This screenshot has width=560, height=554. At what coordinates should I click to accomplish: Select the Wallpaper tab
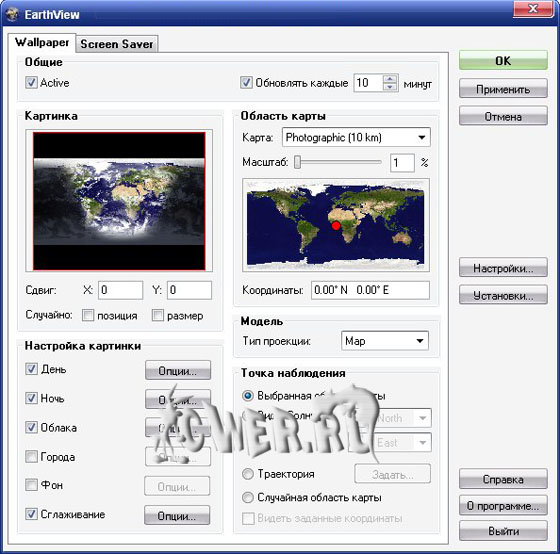coord(42,42)
